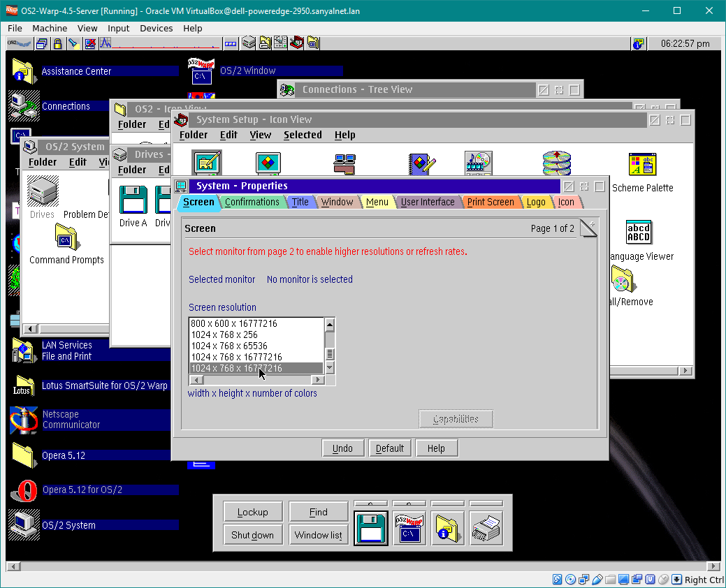Click the Find button
Screen dimensions: 726x588
(x=319, y=512)
